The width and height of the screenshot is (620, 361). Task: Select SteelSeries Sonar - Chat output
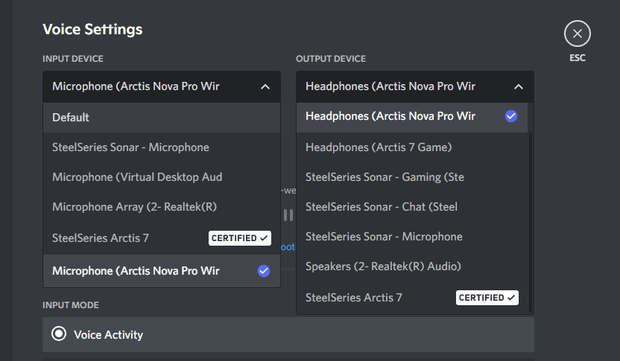412,207
